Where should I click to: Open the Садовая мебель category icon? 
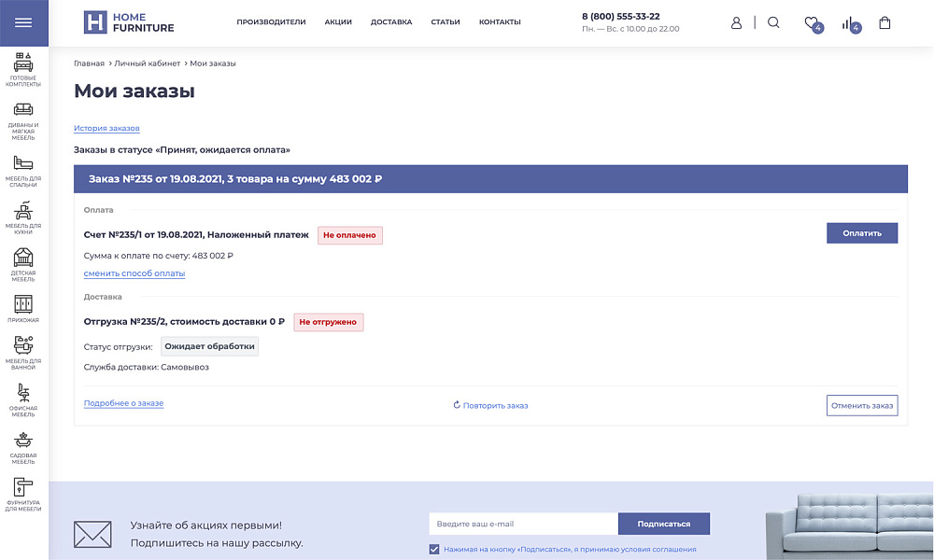point(23,441)
